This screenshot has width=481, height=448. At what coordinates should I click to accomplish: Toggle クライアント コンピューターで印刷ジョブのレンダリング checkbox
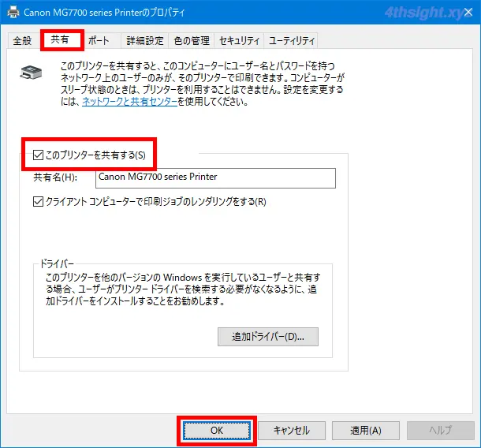tap(38, 202)
